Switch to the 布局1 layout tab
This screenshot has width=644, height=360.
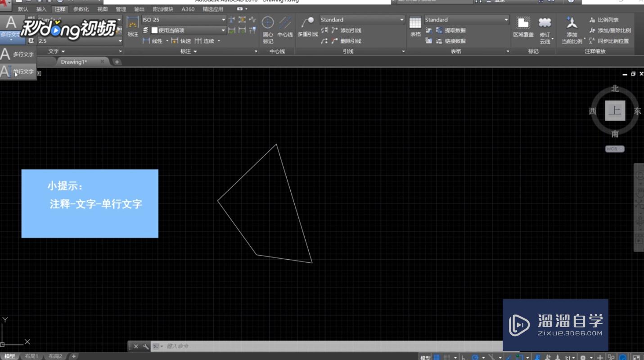tap(32, 356)
